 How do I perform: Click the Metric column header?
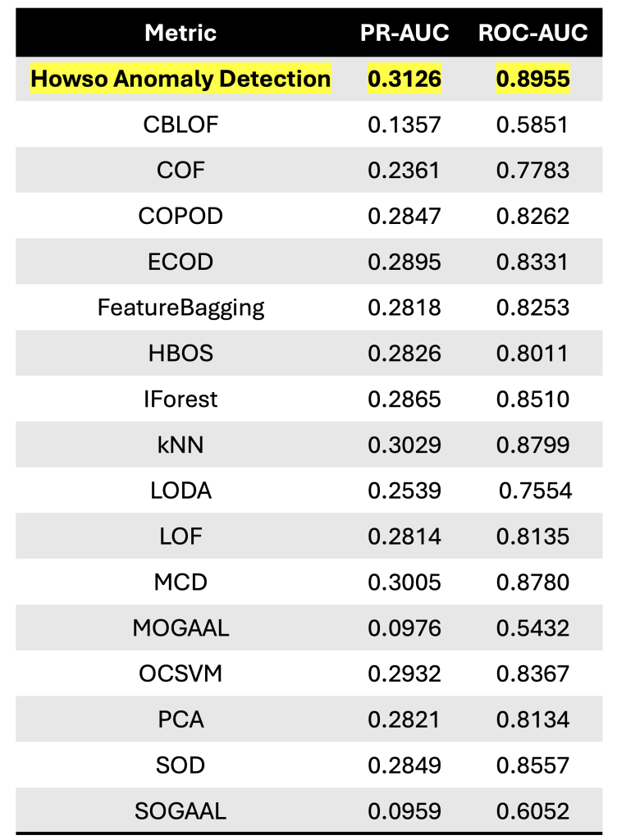coord(181,33)
